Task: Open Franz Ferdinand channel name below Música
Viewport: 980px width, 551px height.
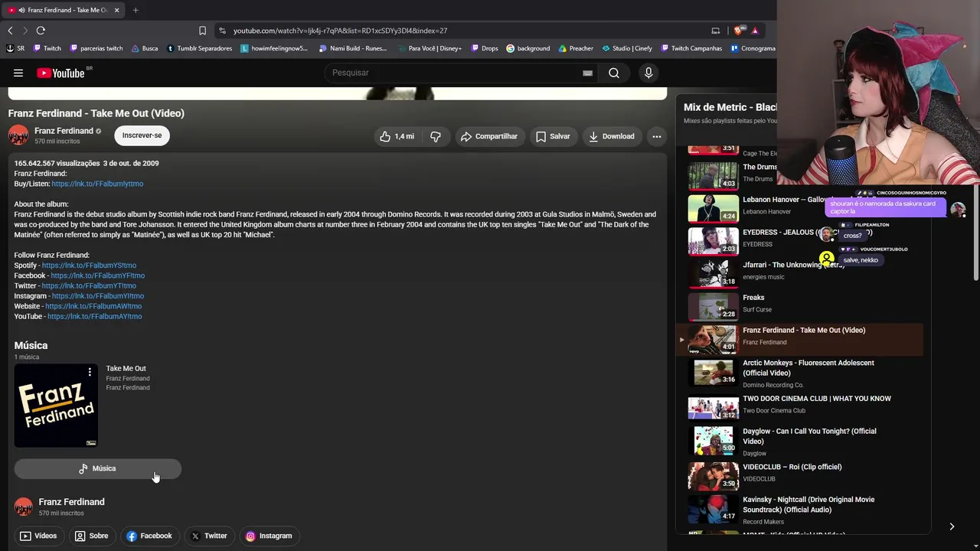Action: (71, 502)
